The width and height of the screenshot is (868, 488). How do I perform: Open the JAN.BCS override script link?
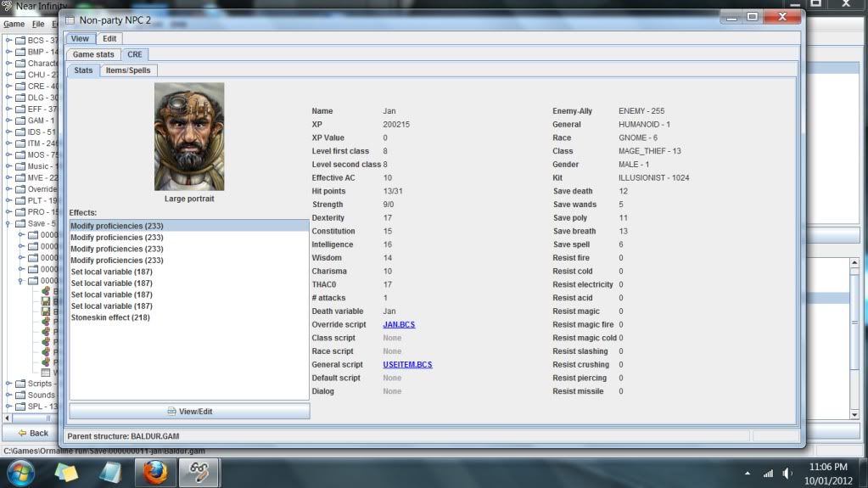pos(399,324)
